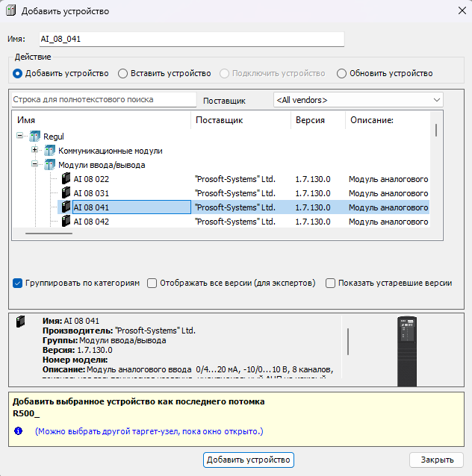The height and width of the screenshot is (476, 472).
Task: Select the Вставить устройство radio button
Action: (x=123, y=74)
